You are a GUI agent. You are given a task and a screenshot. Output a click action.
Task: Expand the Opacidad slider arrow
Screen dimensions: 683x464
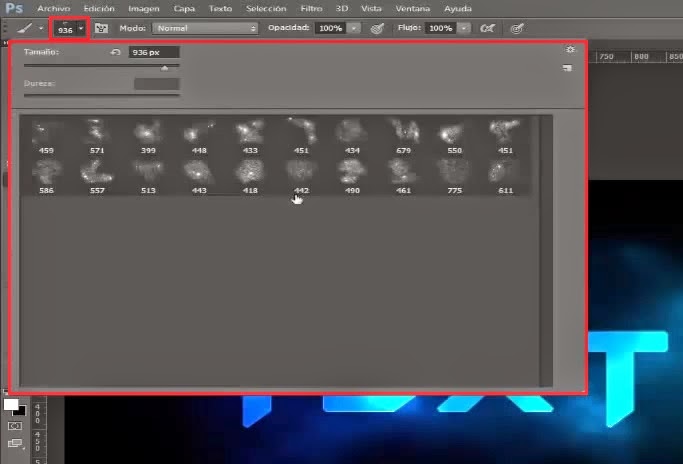(354, 28)
